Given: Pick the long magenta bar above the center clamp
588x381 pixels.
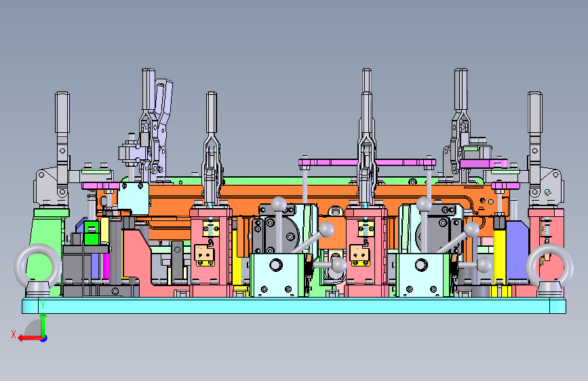Looking at the screenshot, I should point(367,163).
